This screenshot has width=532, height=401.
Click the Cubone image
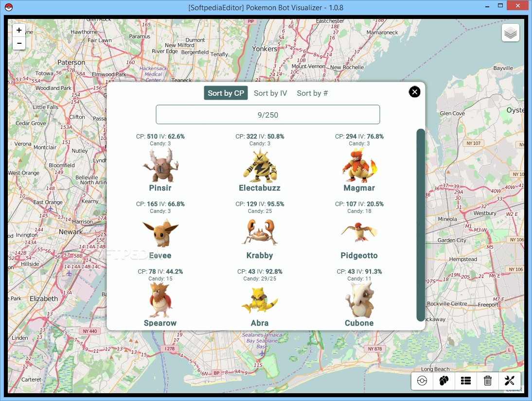click(x=359, y=300)
